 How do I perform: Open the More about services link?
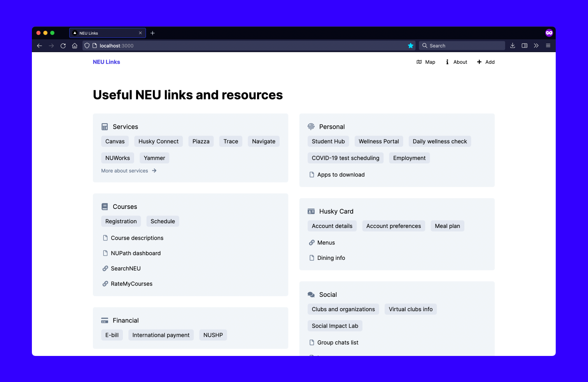click(124, 170)
